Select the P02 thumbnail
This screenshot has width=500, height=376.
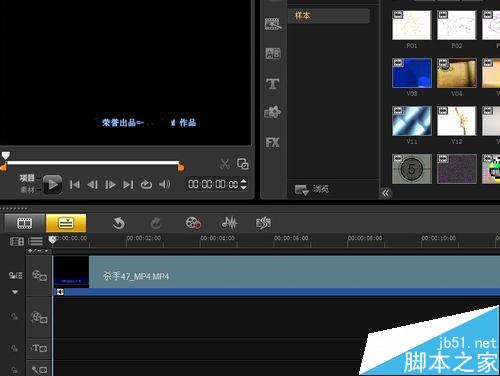coord(457,25)
